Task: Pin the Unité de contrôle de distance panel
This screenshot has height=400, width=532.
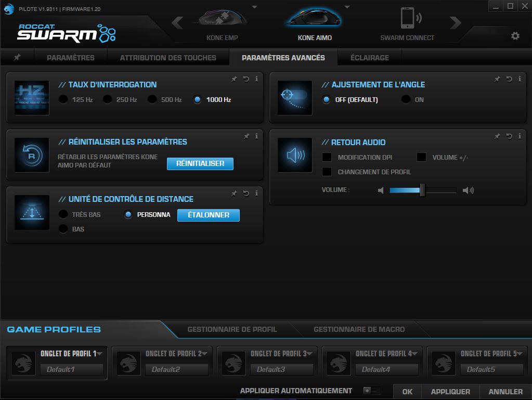Action: 234,193
